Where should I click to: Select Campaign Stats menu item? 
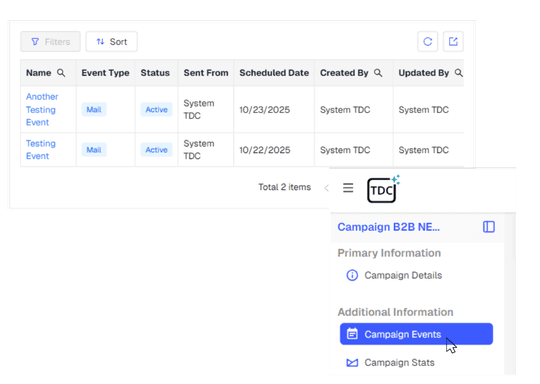[x=391, y=363]
